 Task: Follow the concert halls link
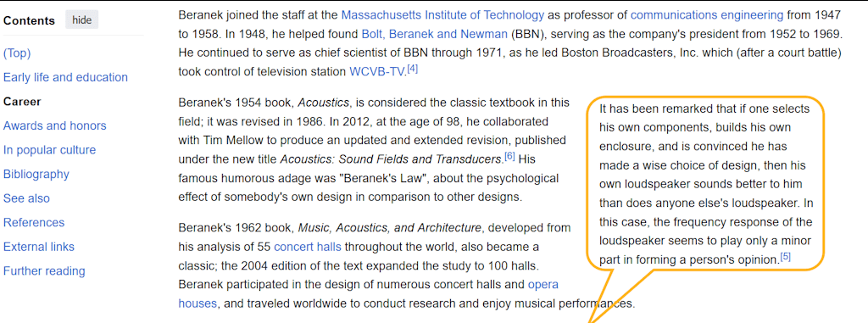click(x=307, y=247)
